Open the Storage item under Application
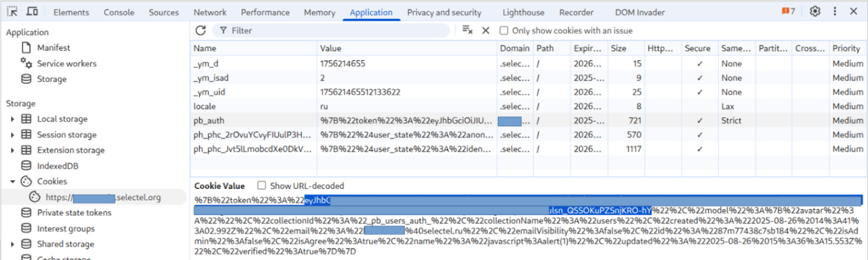Image resolution: width=868 pixels, height=260 pixels. click(52, 79)
